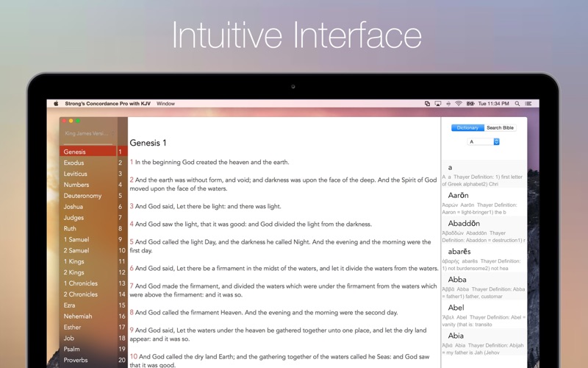Open the AirPlay menu bar icon

(437, 104)
